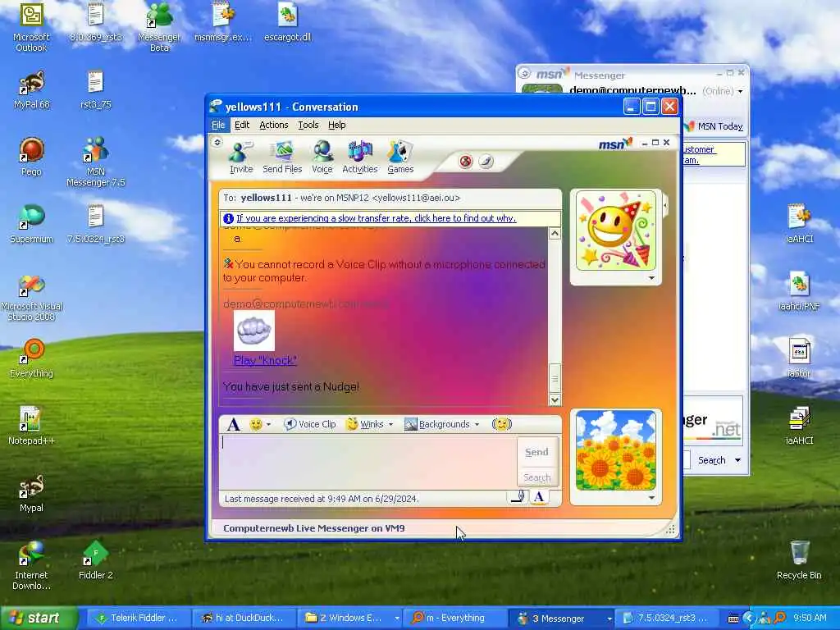Image resolution: width=840 pixels, height=630 pixels.
Task: Toggle the toolbar collapse chevron at top-left
Action: pos(217,143)
